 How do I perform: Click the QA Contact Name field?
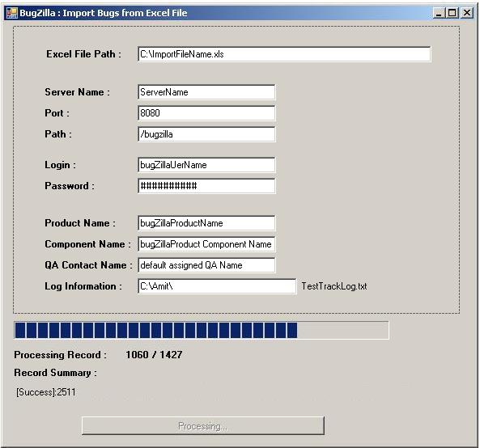click(x=206, y=265)
